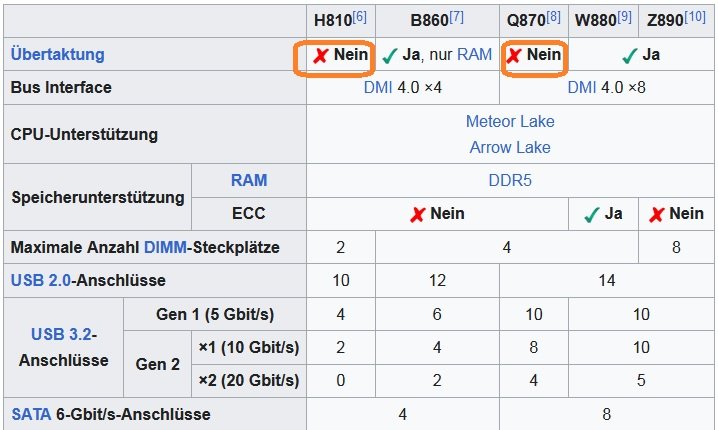This screenshot has height=430, width=718.
Task: Open the DIMM link in Steckplätze row
Action: [165, 247]
